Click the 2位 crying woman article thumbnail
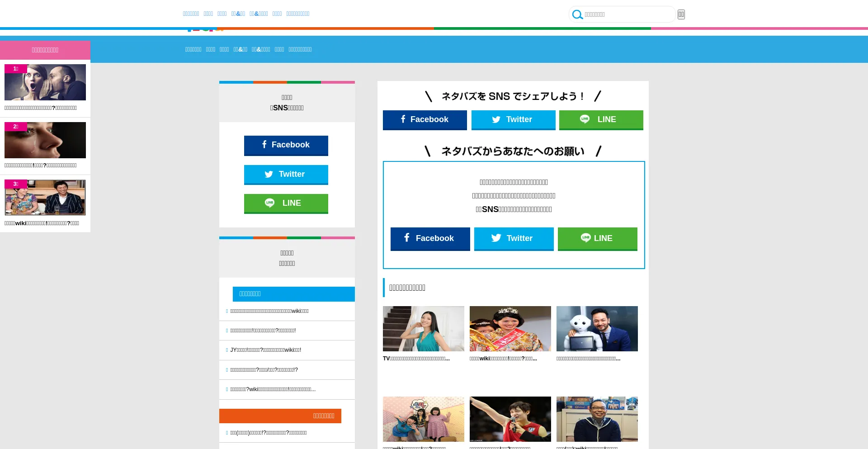This screenshot has height=449, width=868. click(45, 140)
